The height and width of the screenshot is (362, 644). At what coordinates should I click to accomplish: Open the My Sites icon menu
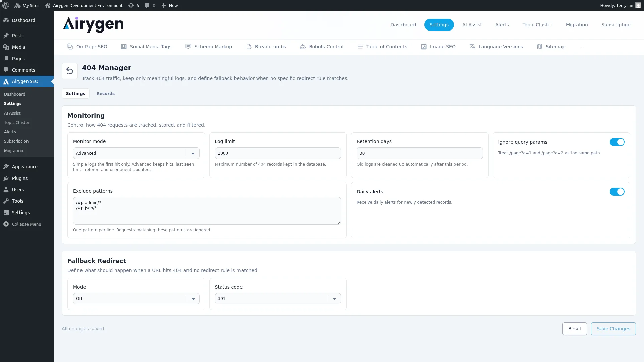click(x=17, y=5)
